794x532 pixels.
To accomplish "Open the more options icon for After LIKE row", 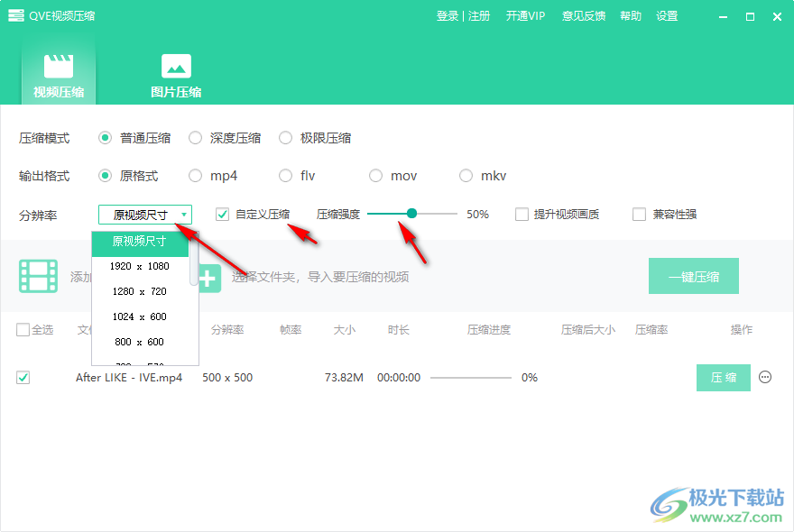I will (764, 377).
